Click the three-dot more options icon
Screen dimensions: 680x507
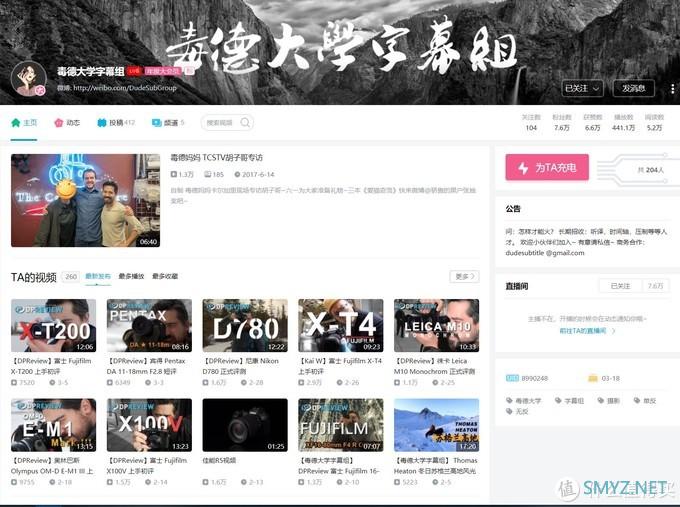(x=672, y=88)
